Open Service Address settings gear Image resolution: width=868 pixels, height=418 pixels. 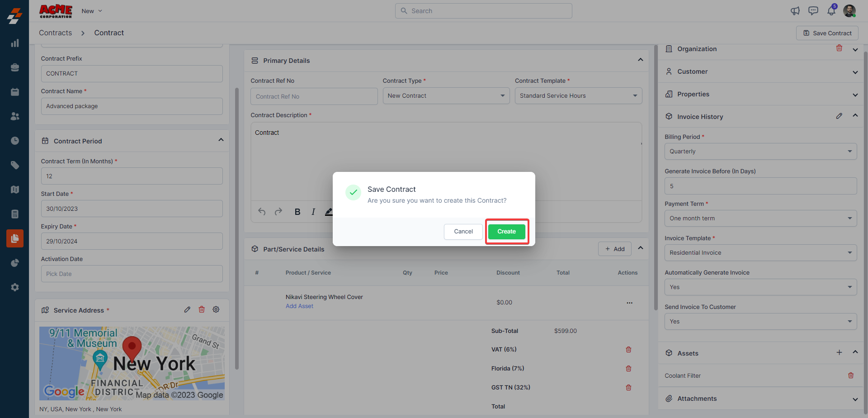pos(216,310)
